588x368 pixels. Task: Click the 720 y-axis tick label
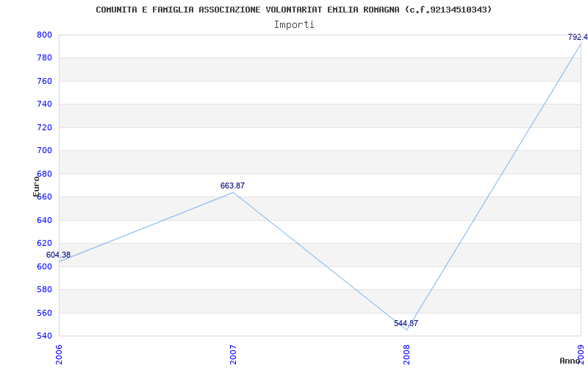tap(43, 127)
